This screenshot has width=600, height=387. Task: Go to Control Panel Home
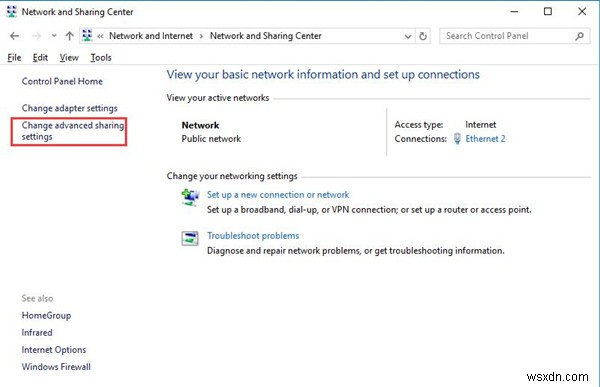(62, 82)
